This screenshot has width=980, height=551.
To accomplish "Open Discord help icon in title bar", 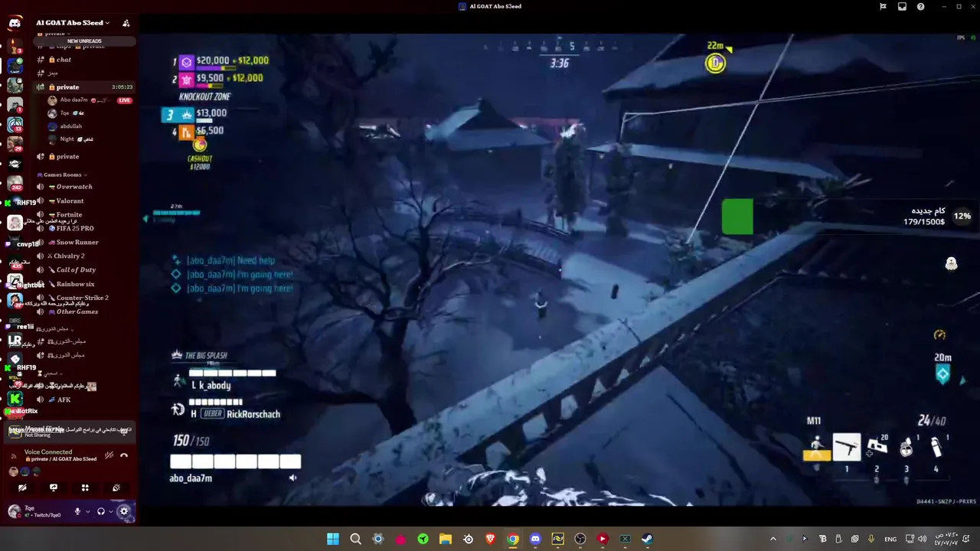I will pyautogui.click(x=921, y=6).
